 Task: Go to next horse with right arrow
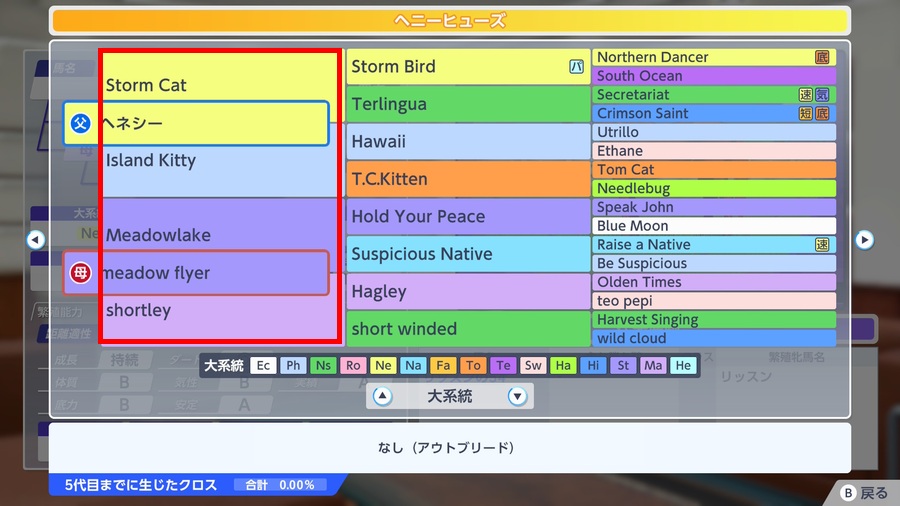click(x=864, y=239)
